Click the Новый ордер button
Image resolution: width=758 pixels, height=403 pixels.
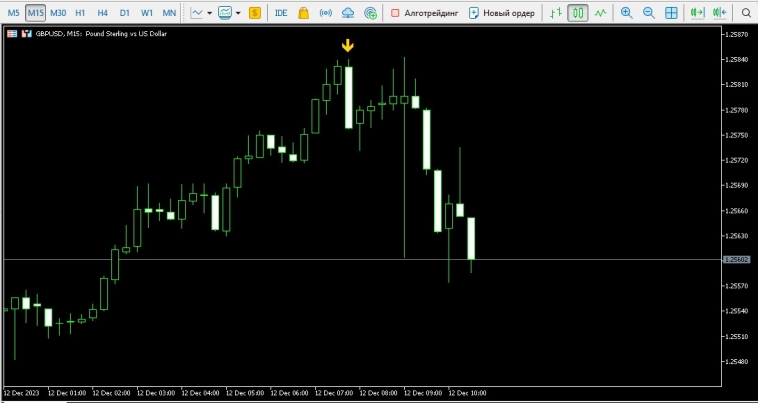click(502, 13)
